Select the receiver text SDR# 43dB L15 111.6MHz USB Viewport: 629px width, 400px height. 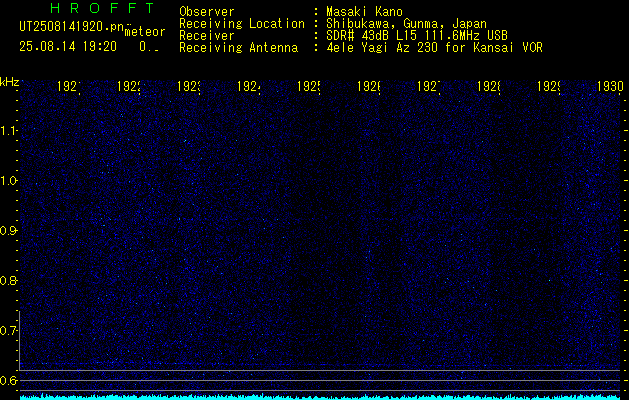[417, 36]
